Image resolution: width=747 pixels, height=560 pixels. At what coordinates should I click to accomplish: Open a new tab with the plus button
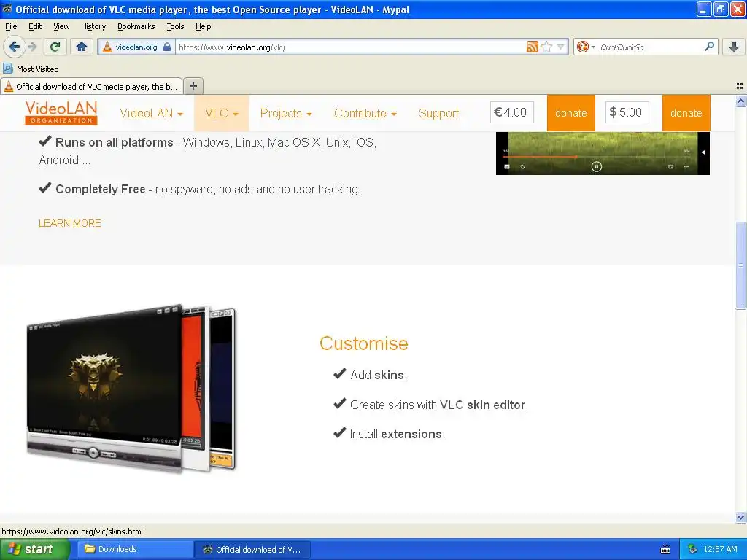click(x=193, y=86)
